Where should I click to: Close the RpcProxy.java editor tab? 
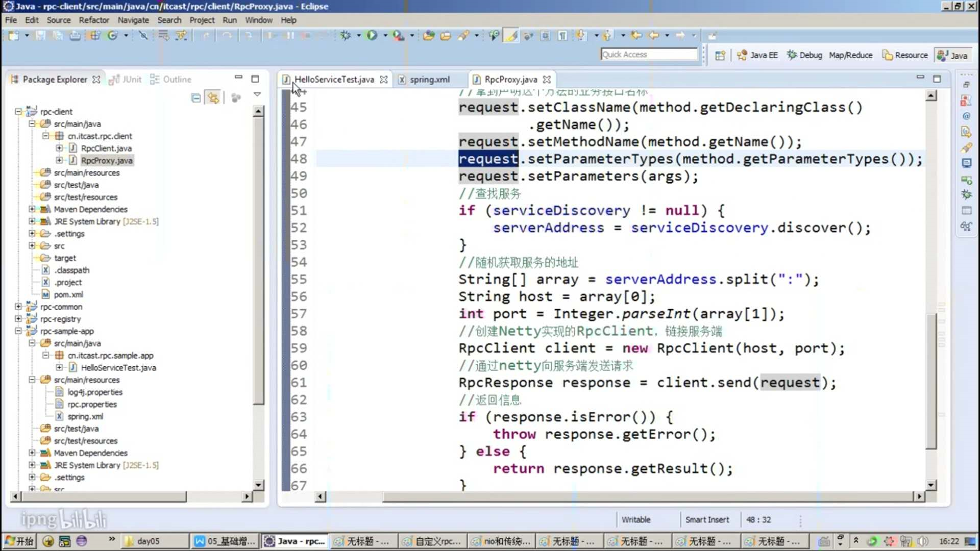click(x=547, y=80)
